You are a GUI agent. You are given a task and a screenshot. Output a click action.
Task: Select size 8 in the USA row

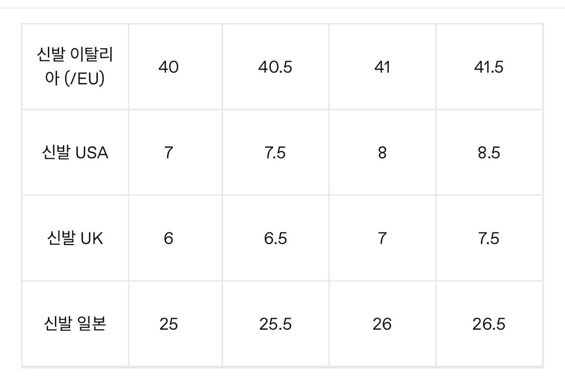pyautogui.click(x=382, y=153)
